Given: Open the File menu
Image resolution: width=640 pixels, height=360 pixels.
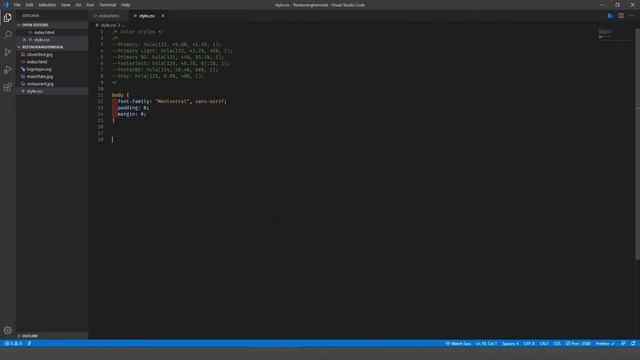Looking at the screenshot, I should (x=17, y=5).
